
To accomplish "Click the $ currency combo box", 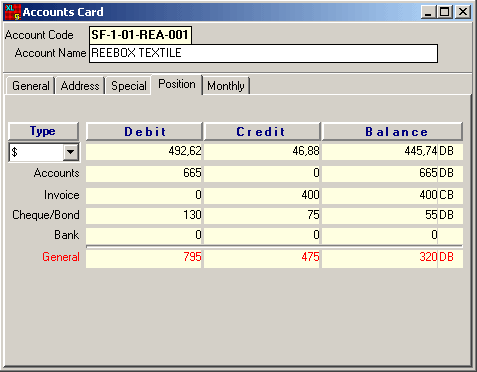I will [44, 152].
